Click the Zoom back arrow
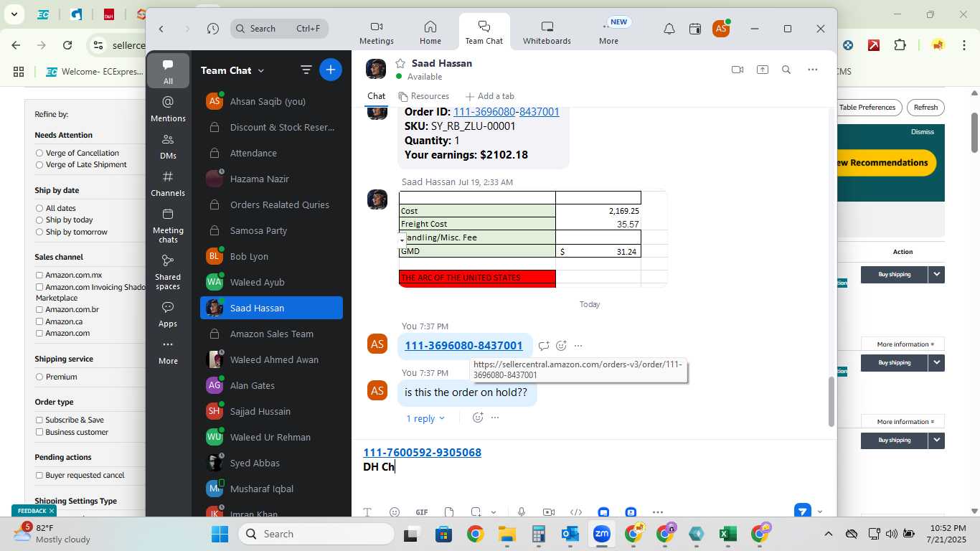The width and height of the screenshot is (980, 551). point(161,29)
